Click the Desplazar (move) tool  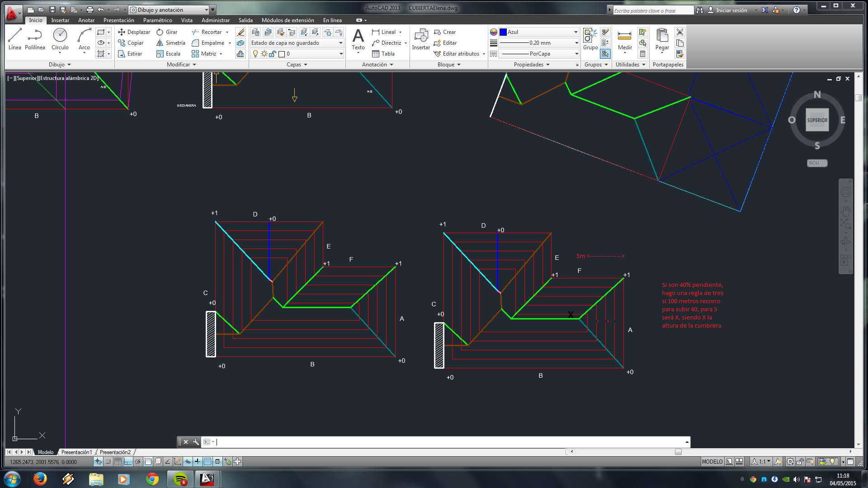[x=134, y=32]
